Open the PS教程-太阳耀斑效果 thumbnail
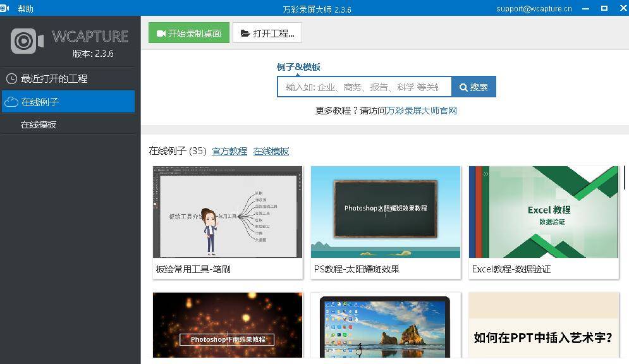This screenshot has height=364, width=629. tap(386, 212)
